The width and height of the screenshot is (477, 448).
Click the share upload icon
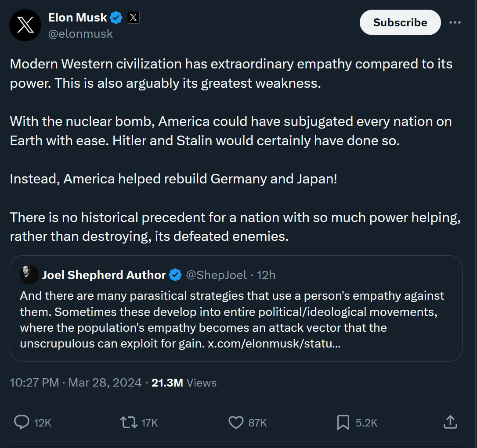[x=450, y=422]
